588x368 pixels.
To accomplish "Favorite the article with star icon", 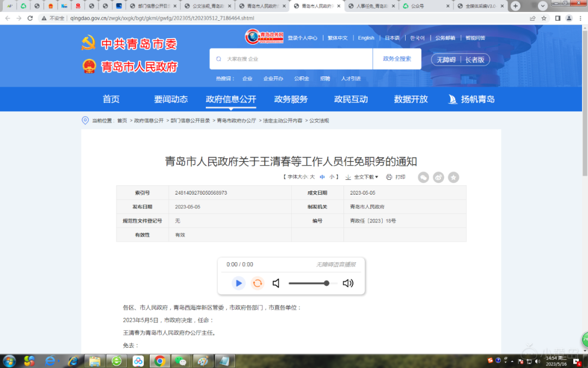I will 454,177.
